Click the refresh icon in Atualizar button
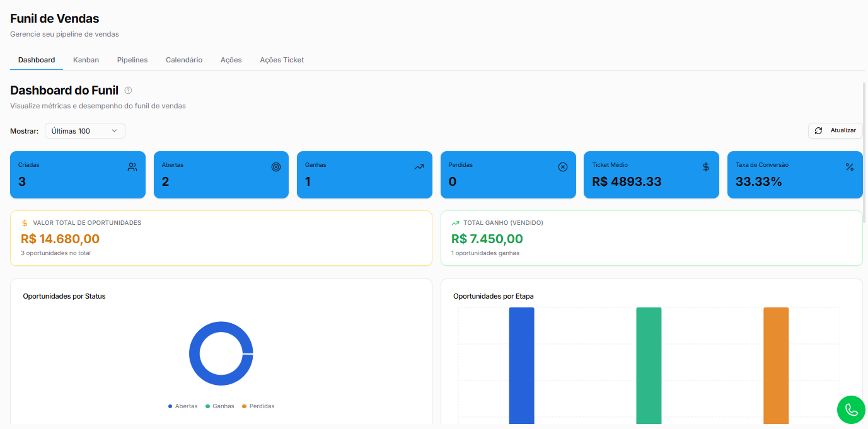Screen dimensions: 868x429 click(819, 130)
